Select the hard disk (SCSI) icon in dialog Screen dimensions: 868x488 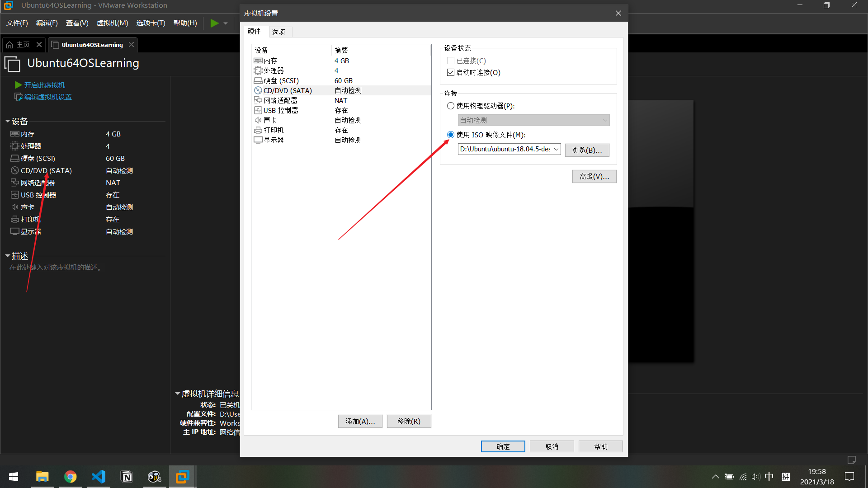click(258, 80)
